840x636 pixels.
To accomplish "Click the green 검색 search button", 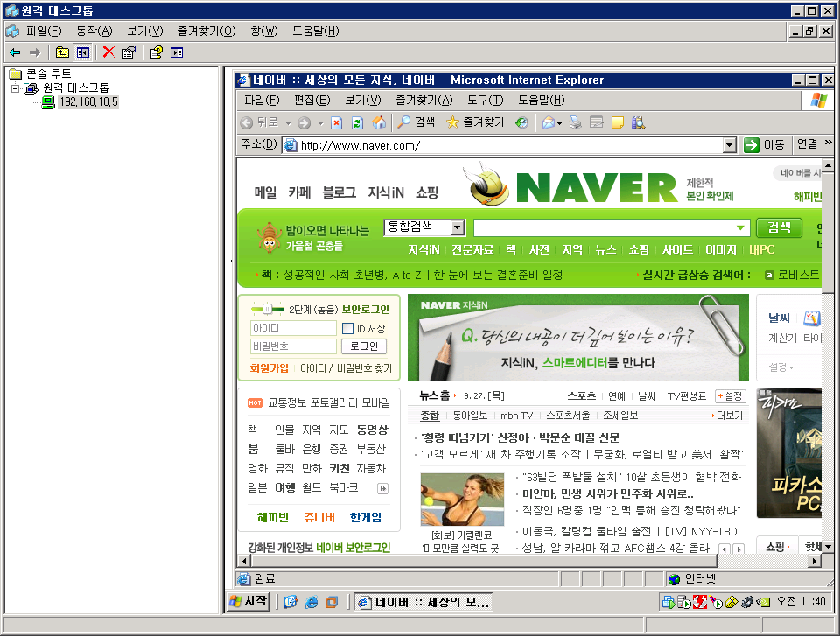I will point(779,227).
